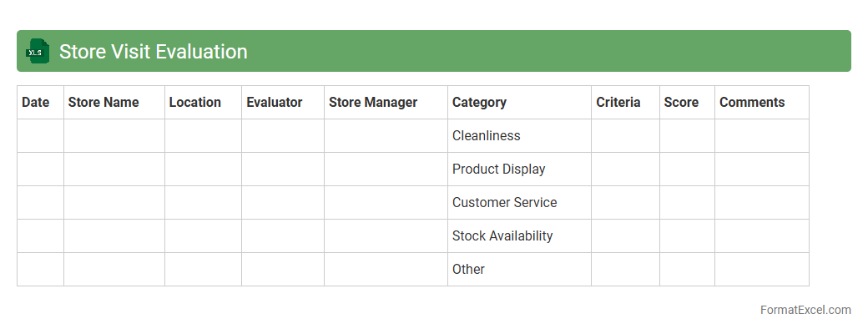
Task: Select the Store Name column header
Action: click(x=103, y=103)
